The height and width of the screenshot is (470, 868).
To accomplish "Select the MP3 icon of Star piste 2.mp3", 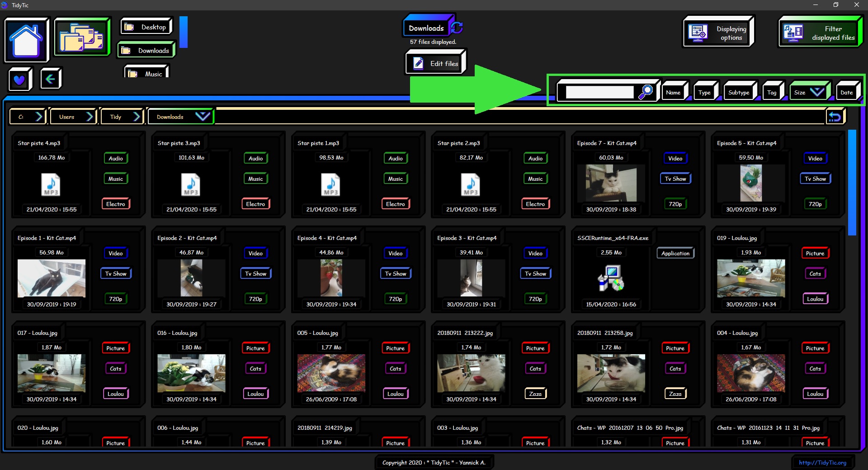I will point(471,185).
